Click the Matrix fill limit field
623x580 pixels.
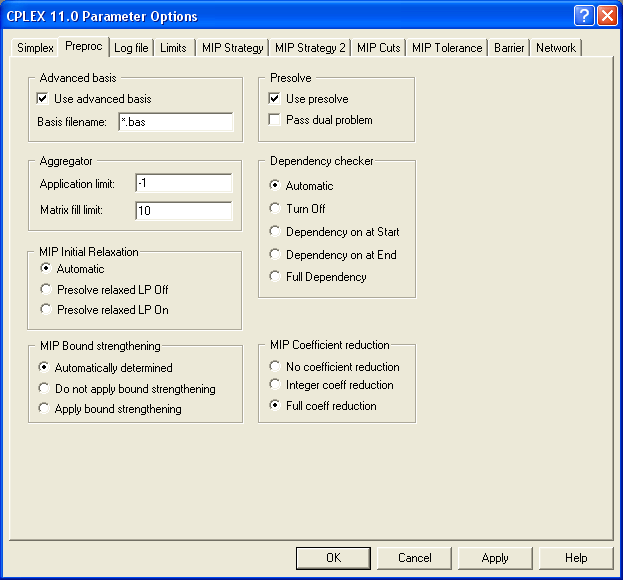(184, 210)
